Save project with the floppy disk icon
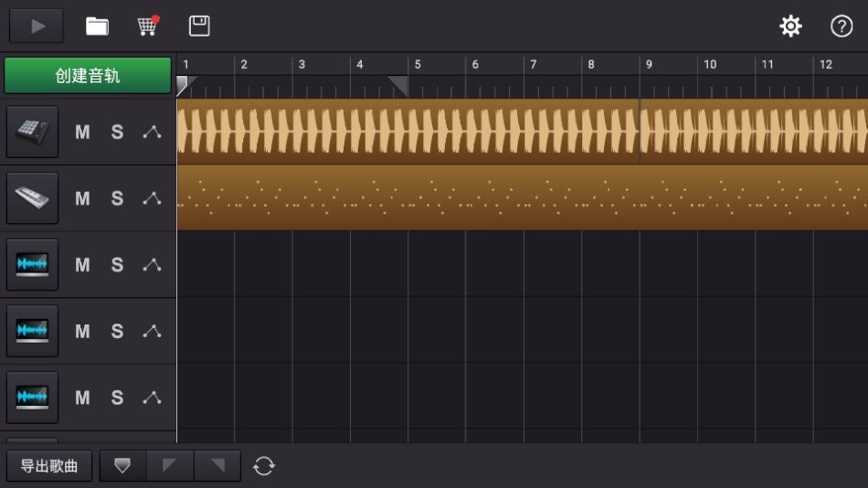 (199, 26)
